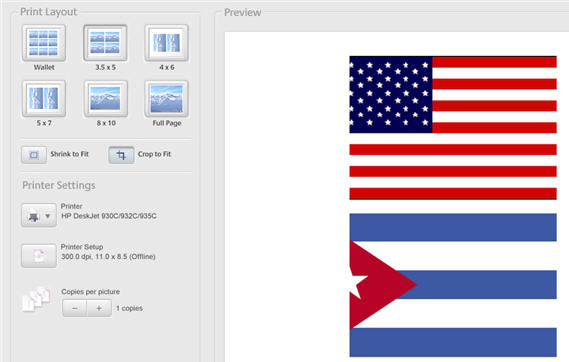Click the 300.0 dpi Printer Setup text
The height and width of the screenshot is (362, 569).
click(x=108, y=256)
